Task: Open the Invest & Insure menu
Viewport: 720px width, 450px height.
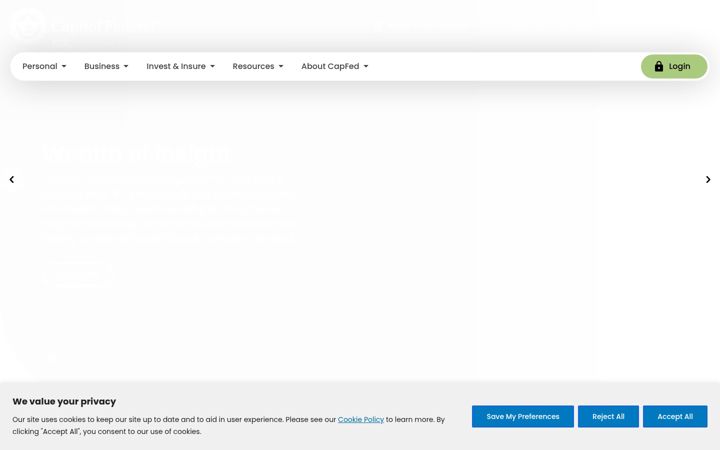Action: 180,66
